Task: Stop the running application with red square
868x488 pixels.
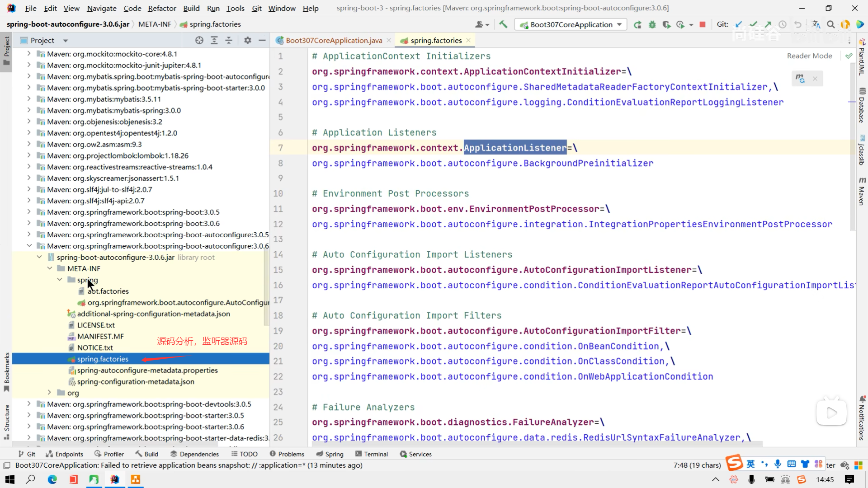Action: [703, 24]
